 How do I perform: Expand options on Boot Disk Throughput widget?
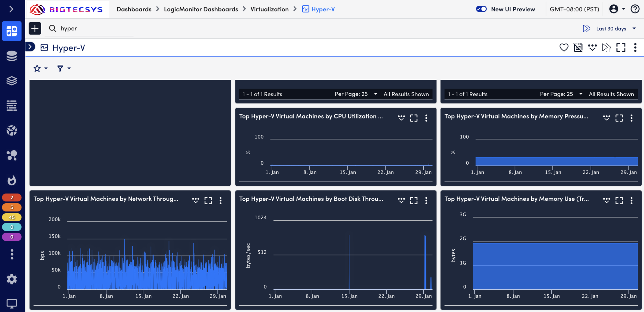pos(401,200)
